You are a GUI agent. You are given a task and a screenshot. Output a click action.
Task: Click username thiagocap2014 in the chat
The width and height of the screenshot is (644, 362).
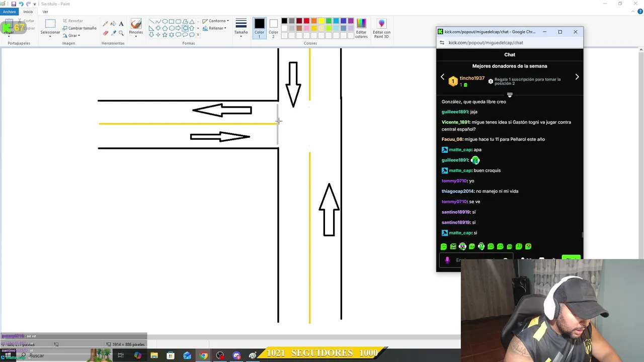458,191
